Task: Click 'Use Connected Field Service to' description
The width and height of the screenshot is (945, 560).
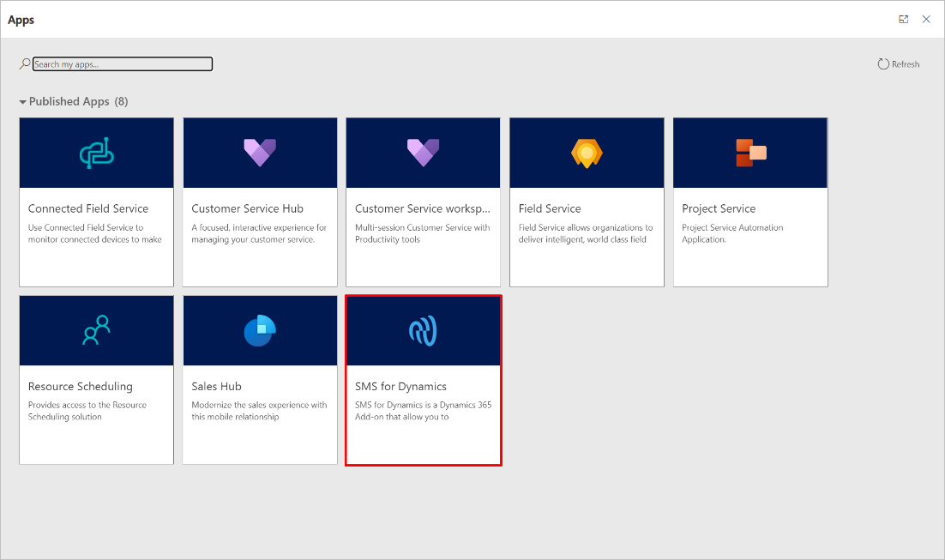Action: [94, 233]
